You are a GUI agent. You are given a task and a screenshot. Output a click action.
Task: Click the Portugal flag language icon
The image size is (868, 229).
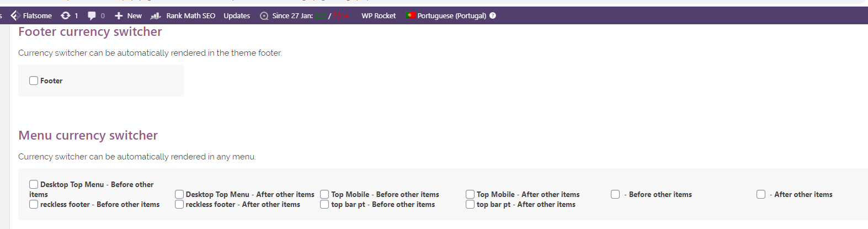pos(411,15)
